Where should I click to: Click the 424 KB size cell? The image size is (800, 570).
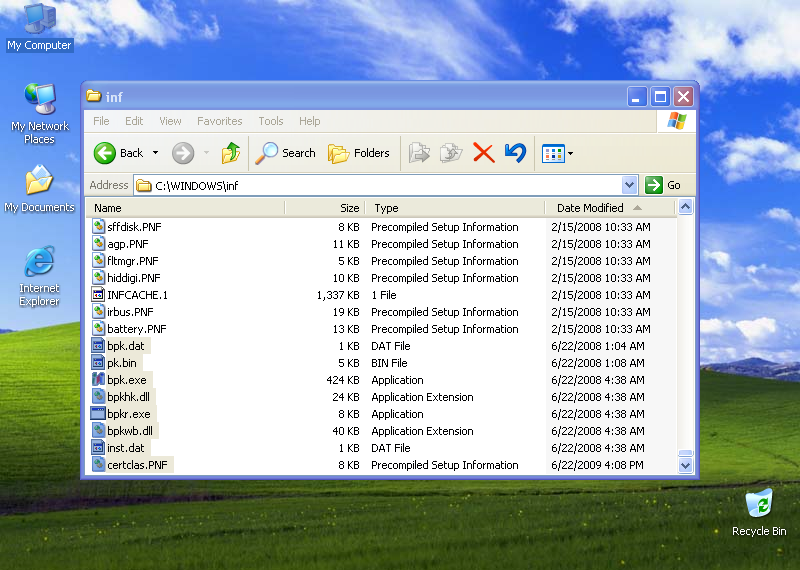click(x=343, y=380)
